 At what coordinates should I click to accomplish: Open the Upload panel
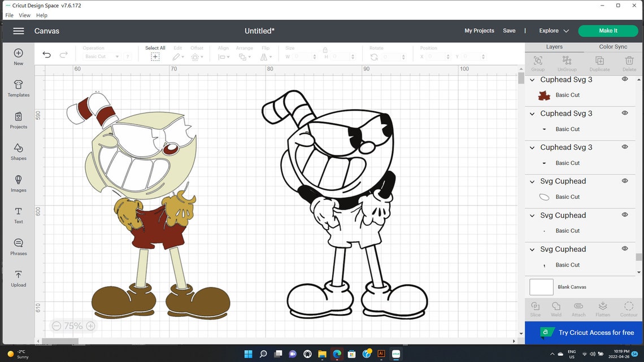[x=18, y=280]
